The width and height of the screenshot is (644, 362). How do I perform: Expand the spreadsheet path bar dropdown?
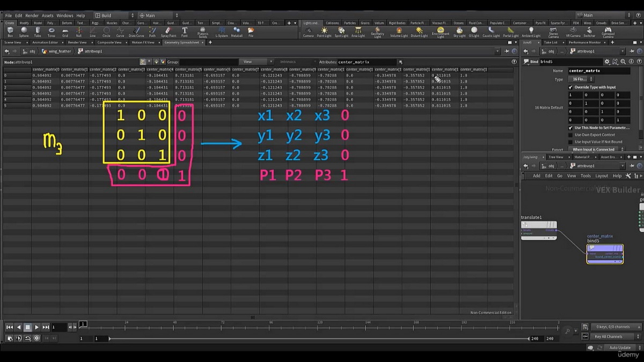click(497, 51)
